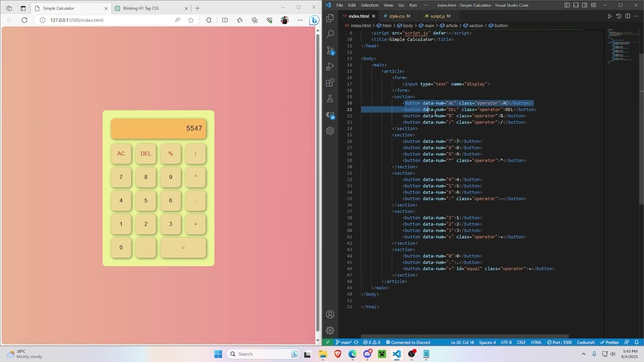The height and width of the screenshot is (362, 644).
Task: Add this page to favorites (star)
Action: (x=191, y=20)
